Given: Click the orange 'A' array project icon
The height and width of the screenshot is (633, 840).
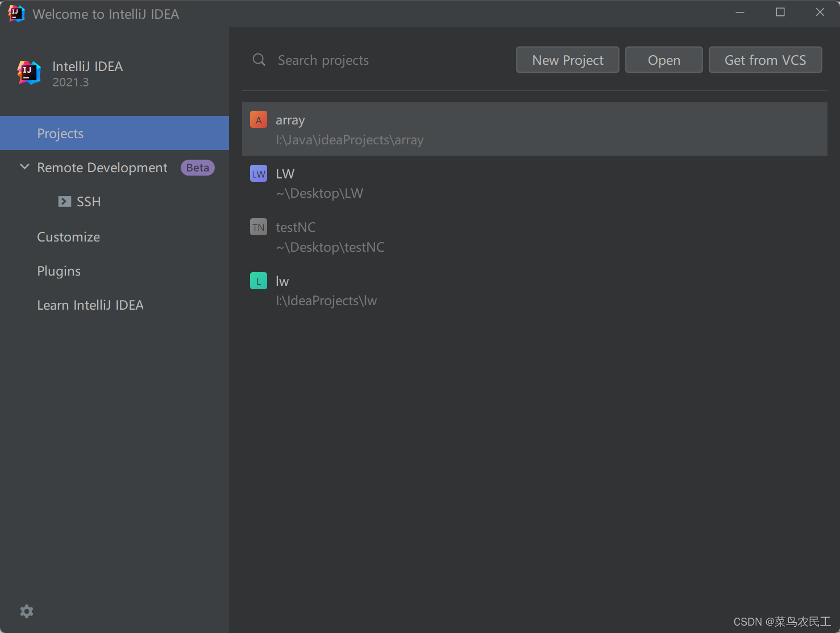Looking at the screenshot, I should [259, 120].
